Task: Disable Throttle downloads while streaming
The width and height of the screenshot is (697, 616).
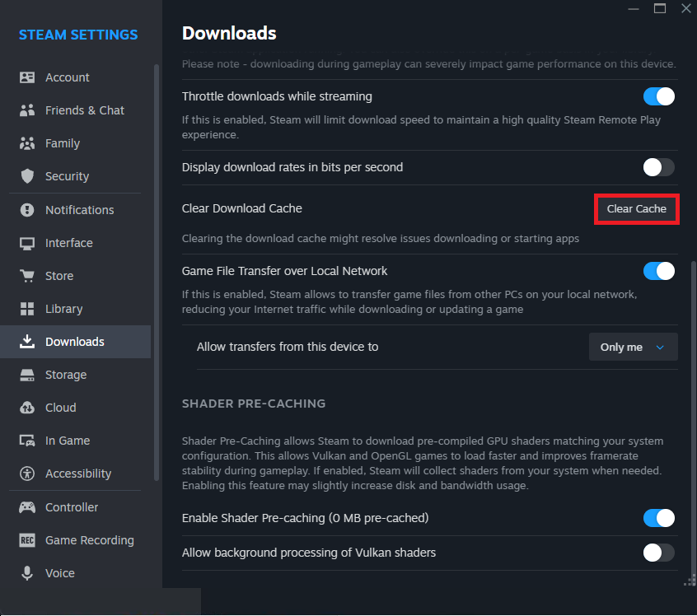Action: coord(659,96)
